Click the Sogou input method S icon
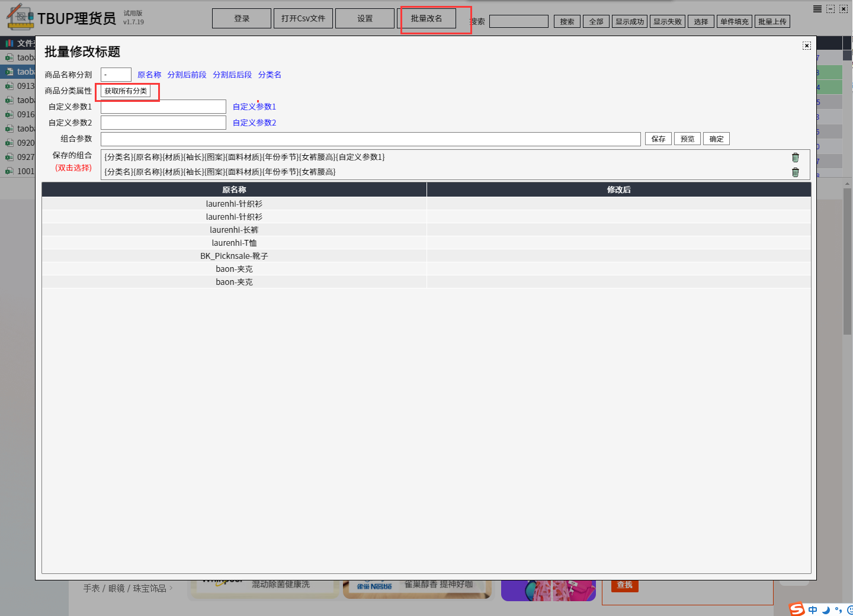This screenshot has width=853, height=616. click(797, 609)
